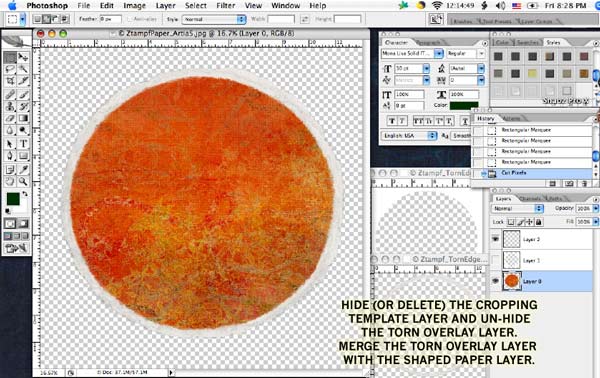Select the Eraser tool
Image resolution: width=600 pixels, height=378 pixels.
click(10, 119)
